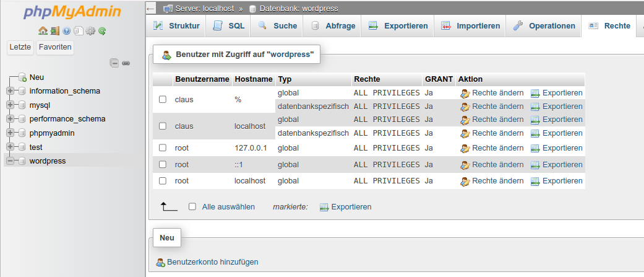644x277 pixels.
Task: Open the SQL docs page icon
Action: click(78, 30)
